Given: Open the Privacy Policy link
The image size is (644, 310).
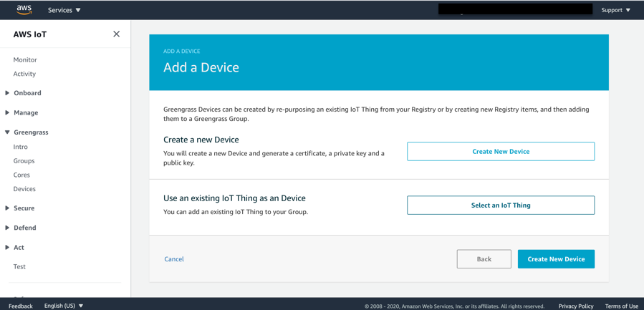Looking at the screenshot, I should pos(576,306).
